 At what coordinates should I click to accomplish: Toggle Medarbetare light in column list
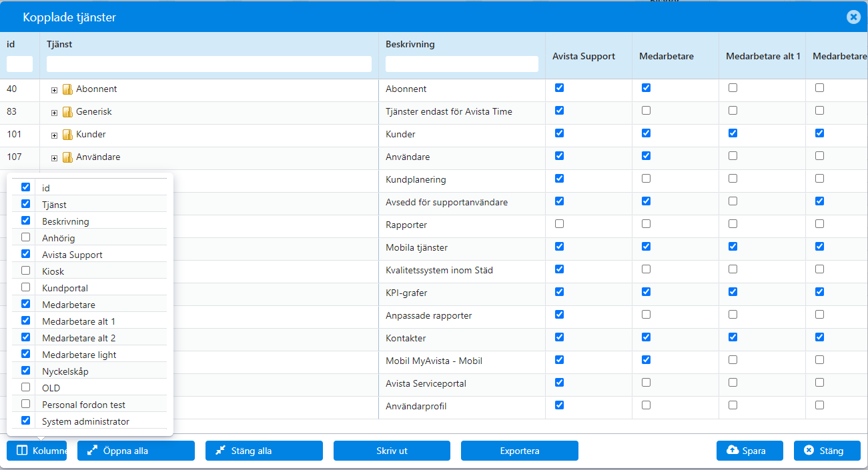(25, 354)
